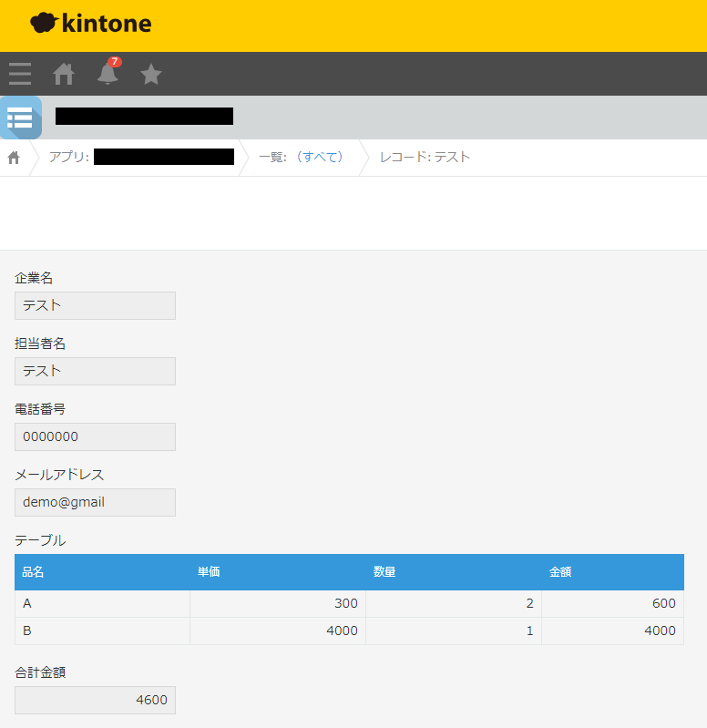Click the 品名 table column header

point(34,572)
